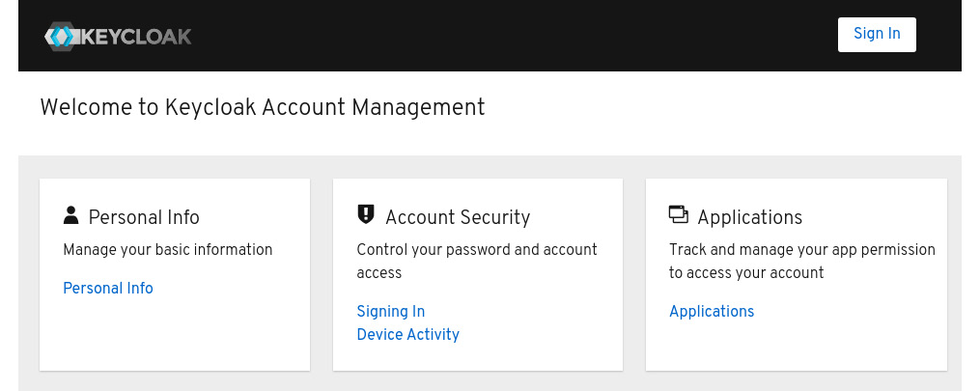Open the Device Activity link
The height and width of the screenshot is (391, 980).
tap(408, 334)
